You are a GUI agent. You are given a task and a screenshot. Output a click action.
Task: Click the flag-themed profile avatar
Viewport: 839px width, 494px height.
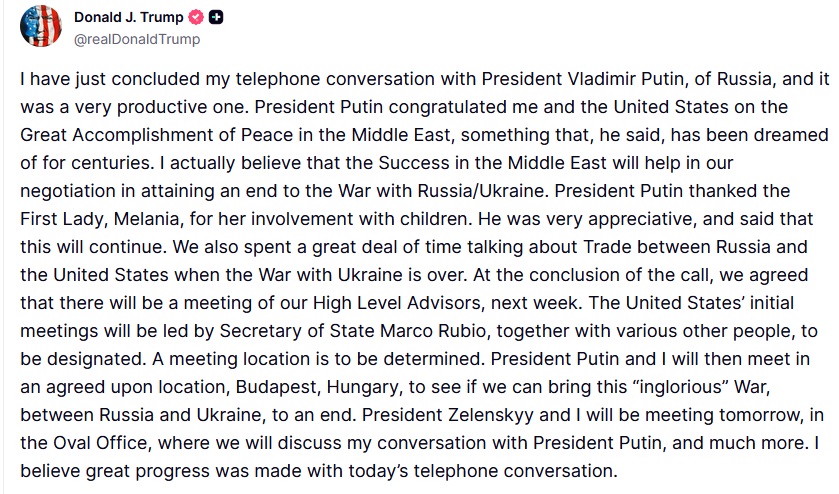click(40, 27)
